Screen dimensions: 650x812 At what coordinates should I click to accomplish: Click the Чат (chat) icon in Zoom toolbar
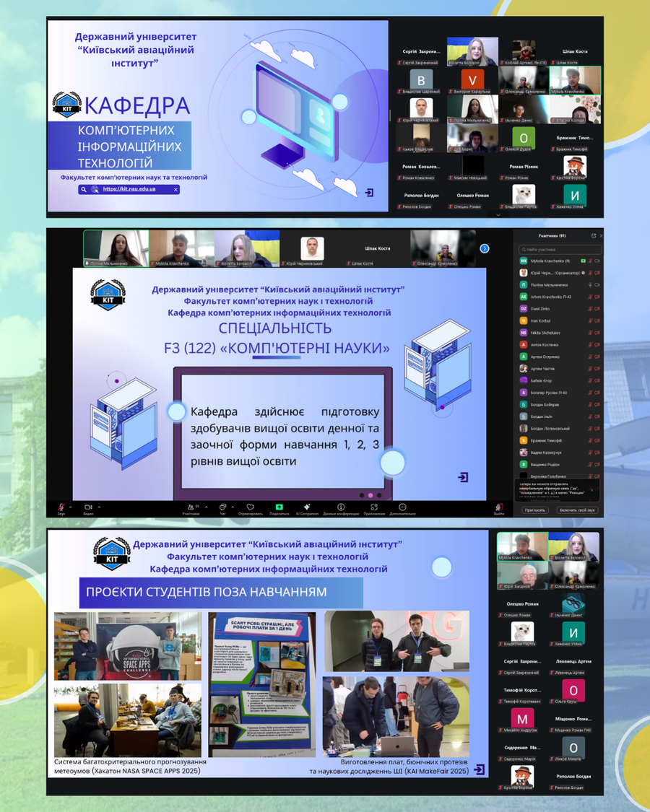tap(222, 507)
